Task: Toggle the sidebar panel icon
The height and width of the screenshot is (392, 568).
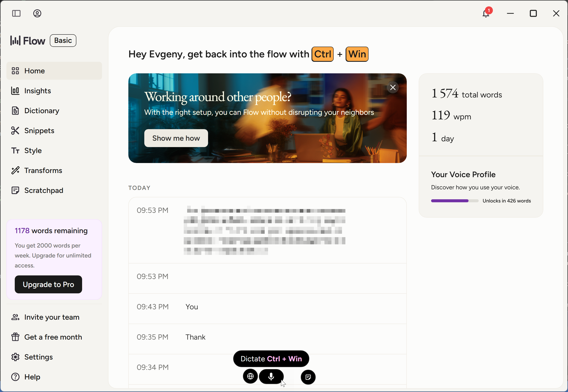Action: tap(16, 13)
